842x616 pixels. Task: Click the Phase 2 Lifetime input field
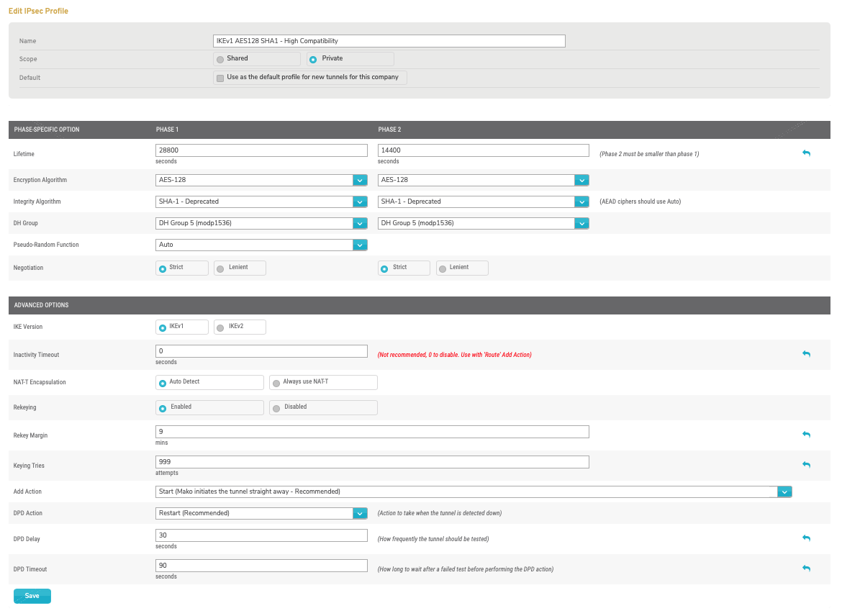click(x=483, y=150)
